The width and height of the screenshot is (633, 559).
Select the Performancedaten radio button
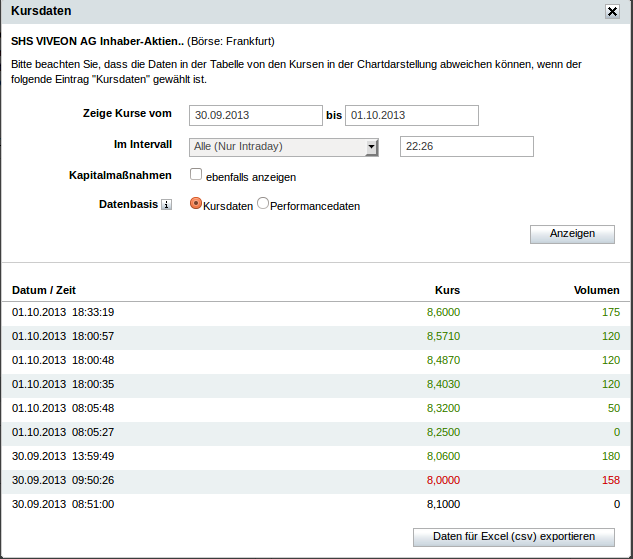coord(263,204)
